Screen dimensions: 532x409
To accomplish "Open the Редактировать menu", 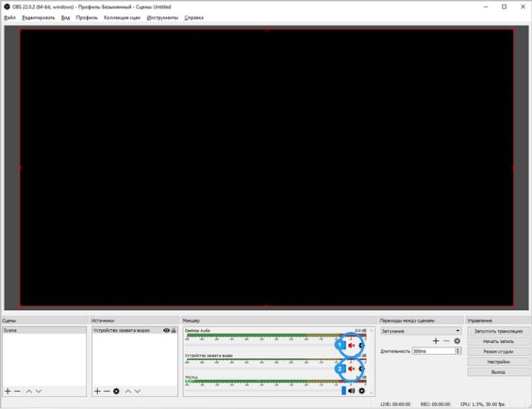I will [x=38, y=18].
